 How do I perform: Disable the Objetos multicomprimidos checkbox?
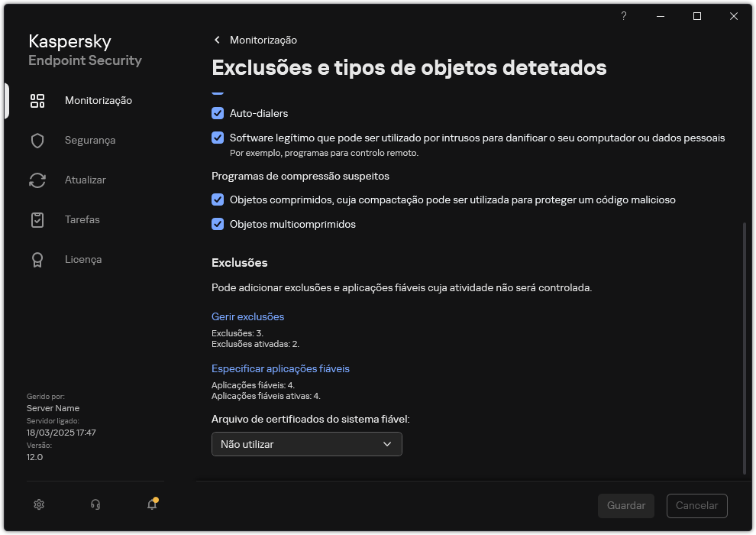[x=218, y=224]
